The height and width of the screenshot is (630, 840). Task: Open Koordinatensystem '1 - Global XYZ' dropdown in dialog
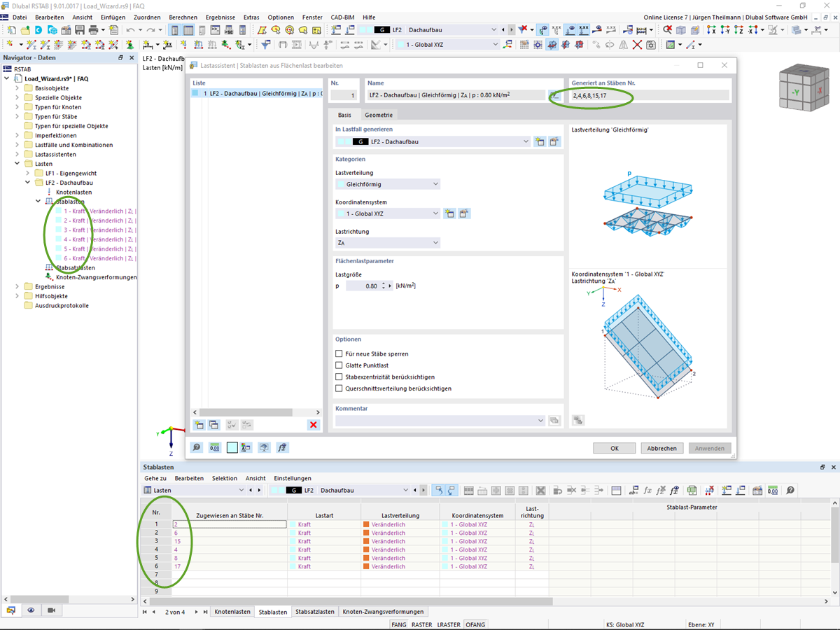tap(388, 213)
